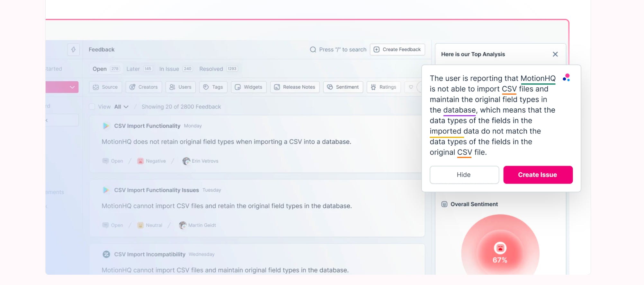The width and height of the screenshot is (644, 285).
Task: Click the Neutral label on second feedback
Action: (154, 225)
